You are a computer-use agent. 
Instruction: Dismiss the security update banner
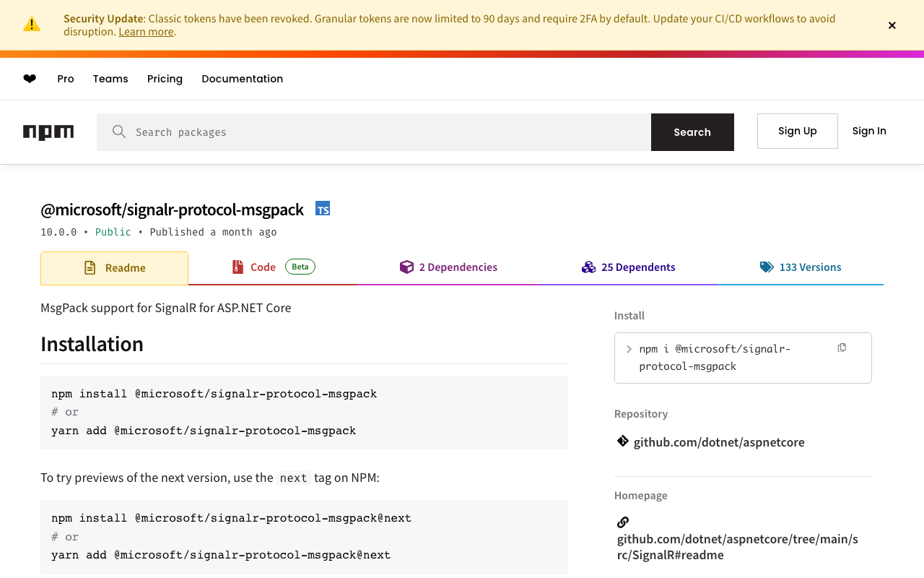[x=892, y=25]
